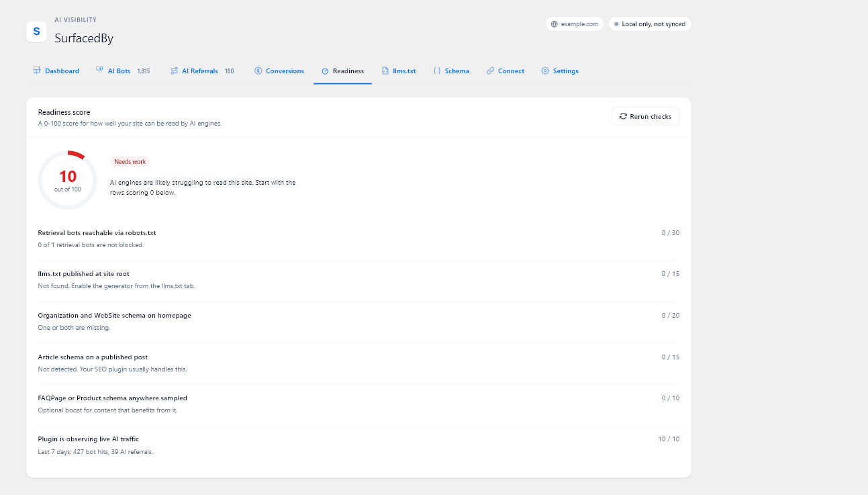Click "llms.txt published at site root" row title
The width and height of the screenshot is (868, 495).
coord(84,274)
